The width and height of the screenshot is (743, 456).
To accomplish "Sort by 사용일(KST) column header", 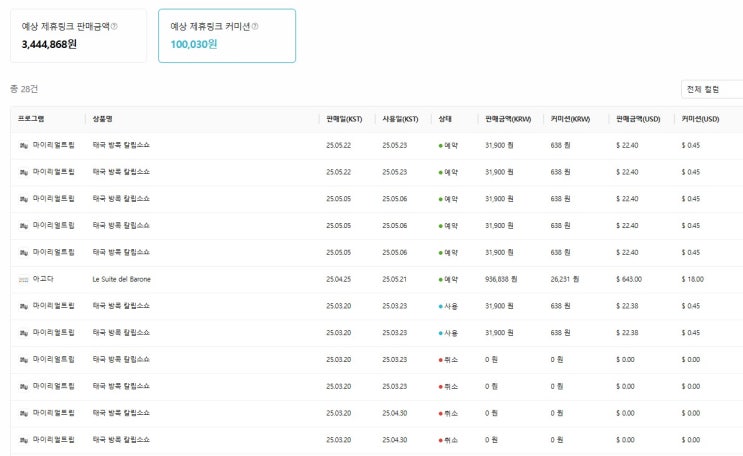I will pos(400,119).
